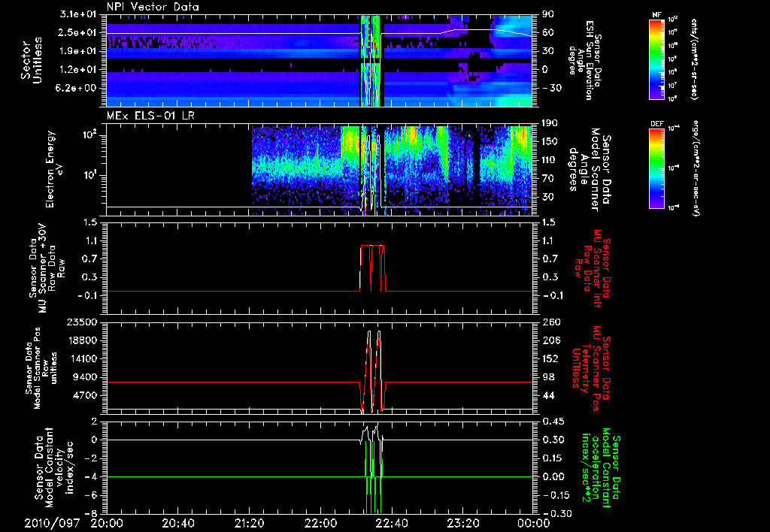
Task: Click the DEF energy flux color bar
Action: [x=656, y=168]
